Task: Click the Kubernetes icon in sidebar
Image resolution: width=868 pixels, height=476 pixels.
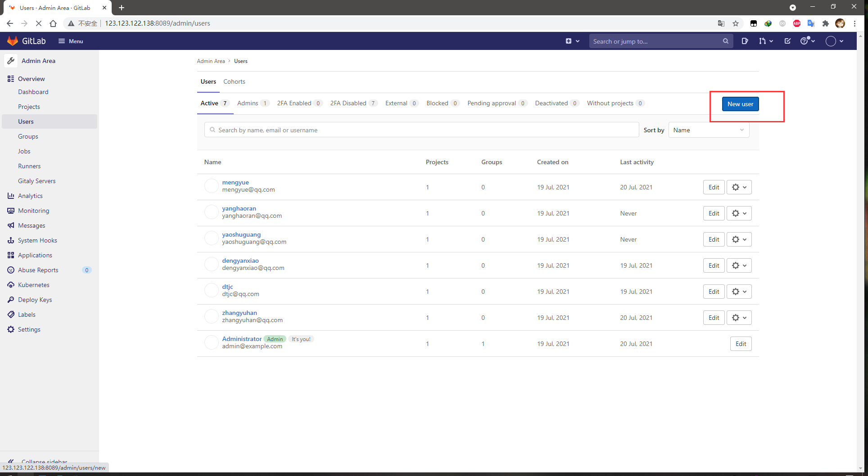Action: 11,285
